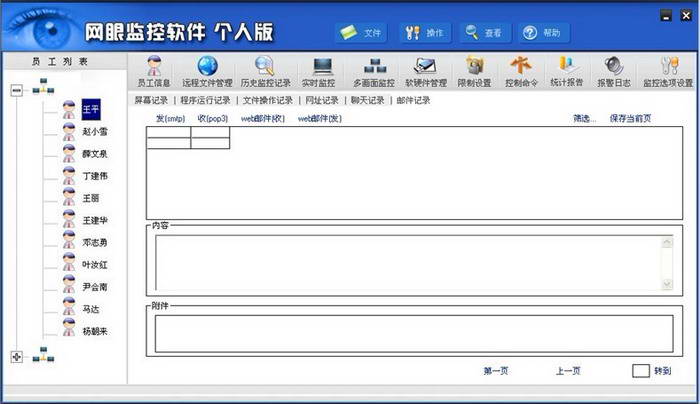Image resolution: width=700 pixels, height=404 pixels.
Task: Go to 第一页 first page
Action: pos(496,371)
